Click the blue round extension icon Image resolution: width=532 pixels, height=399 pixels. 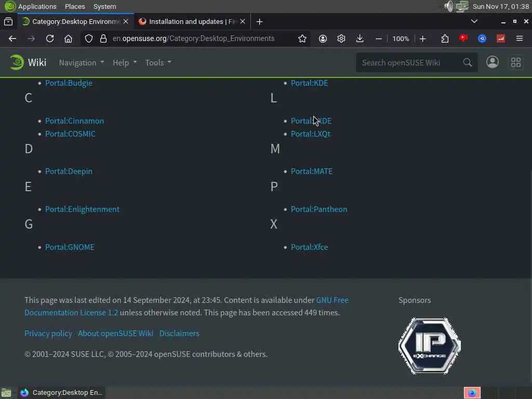coord(482,38)
